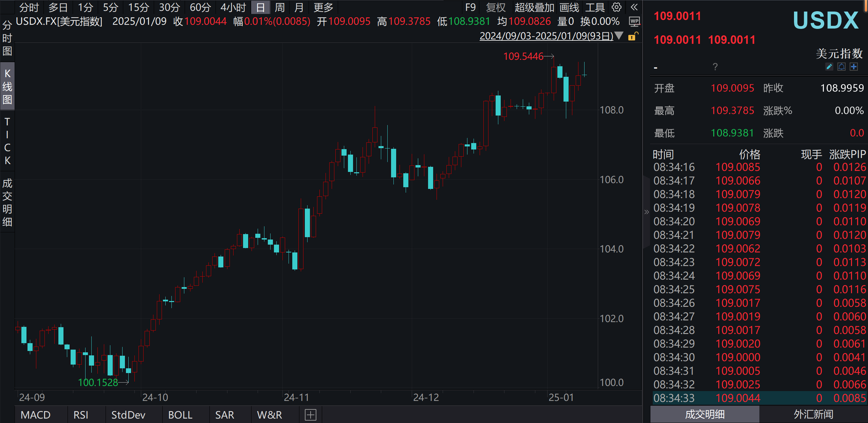Screen dimensions: 868x423
Task: Set price alert with bell icon
Action: pyautogui.click(x=841, y=67)
